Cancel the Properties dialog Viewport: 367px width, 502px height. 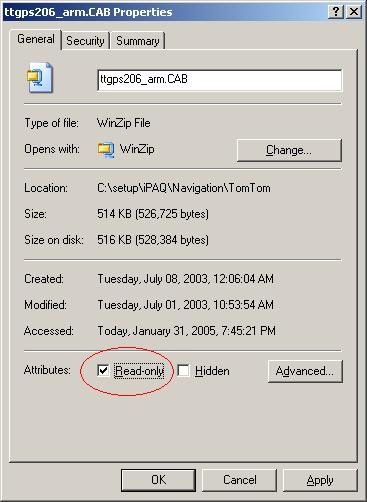240,480
